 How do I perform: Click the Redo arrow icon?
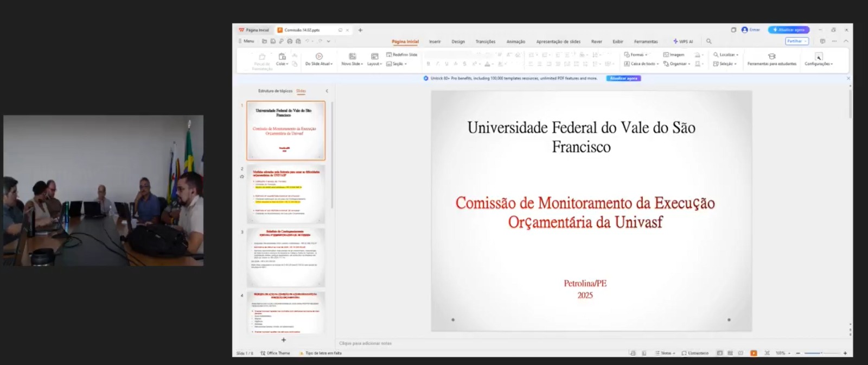(320, 41)
